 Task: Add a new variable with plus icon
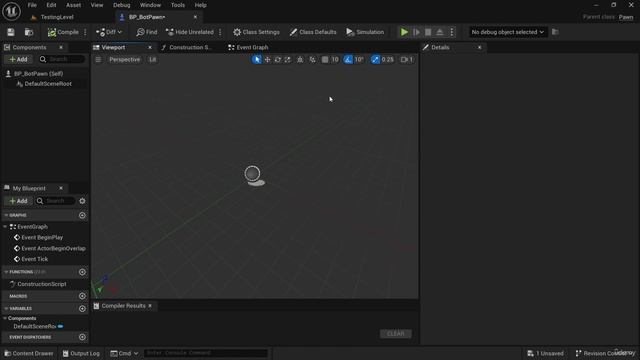[x=82, y=309]
